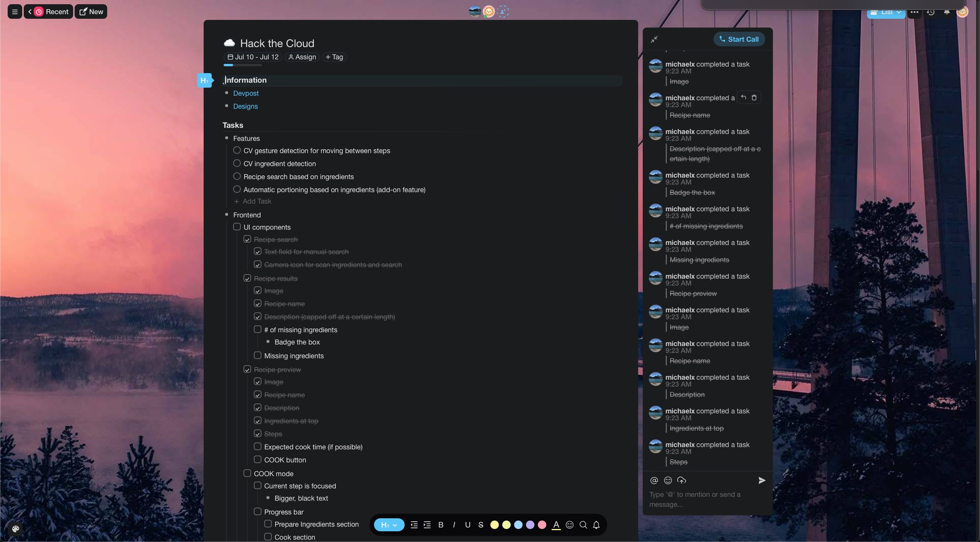Open the Devpost link

tap(246, 93)
